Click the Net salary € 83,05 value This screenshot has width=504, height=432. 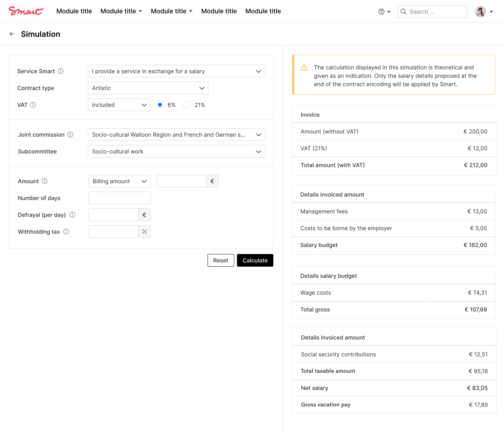[477, 388]
